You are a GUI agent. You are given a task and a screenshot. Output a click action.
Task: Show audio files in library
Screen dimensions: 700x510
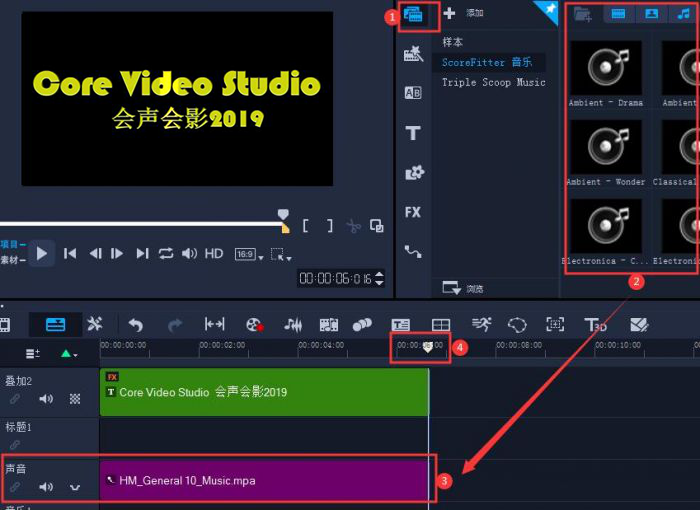[683, 14]
